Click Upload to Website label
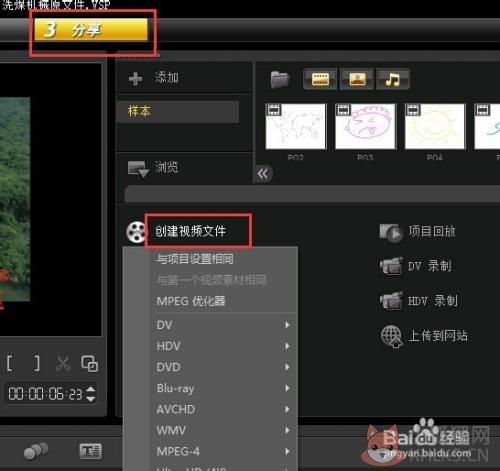The width and height of the screenshot is (500, 471). point(438,336)
